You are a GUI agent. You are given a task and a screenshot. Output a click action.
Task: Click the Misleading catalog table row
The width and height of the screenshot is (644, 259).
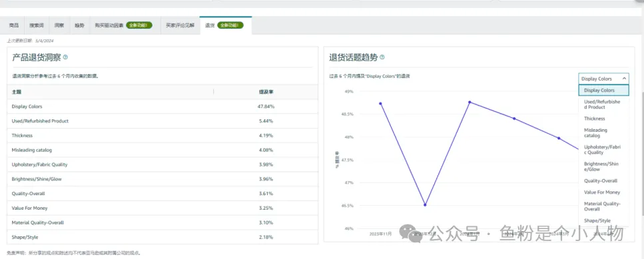tap(162, 150)
